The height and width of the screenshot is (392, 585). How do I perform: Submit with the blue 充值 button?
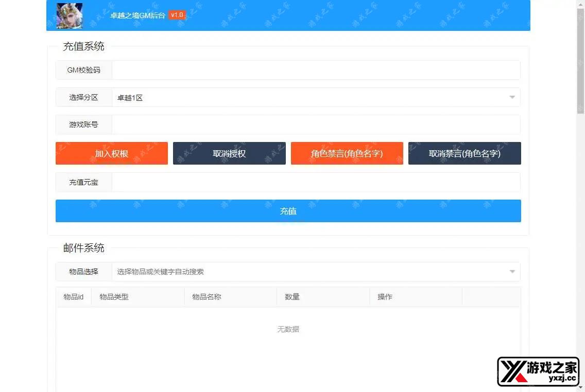[288, 211]
